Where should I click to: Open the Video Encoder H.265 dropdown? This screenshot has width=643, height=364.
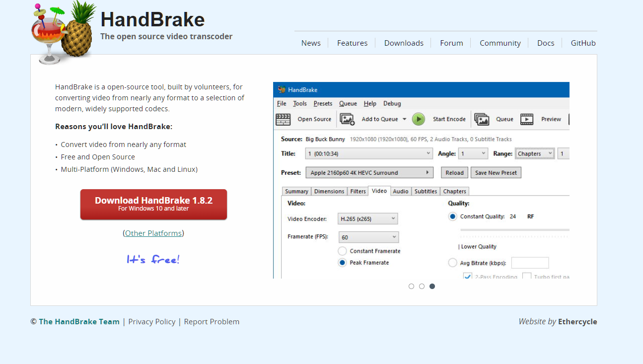pos(368,218)
